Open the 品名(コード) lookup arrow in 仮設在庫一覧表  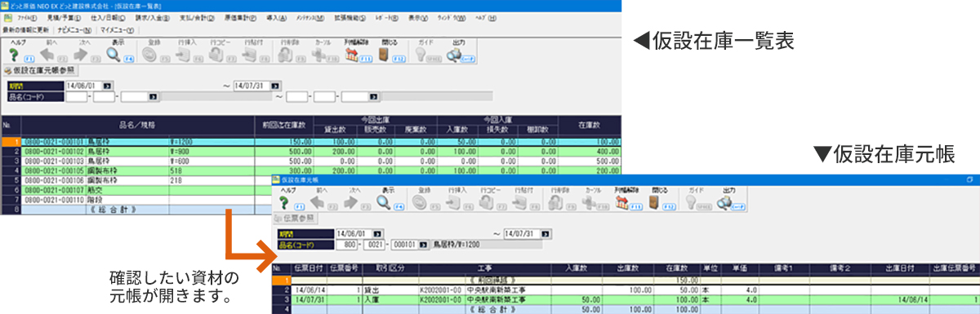(x=153, y=96)
